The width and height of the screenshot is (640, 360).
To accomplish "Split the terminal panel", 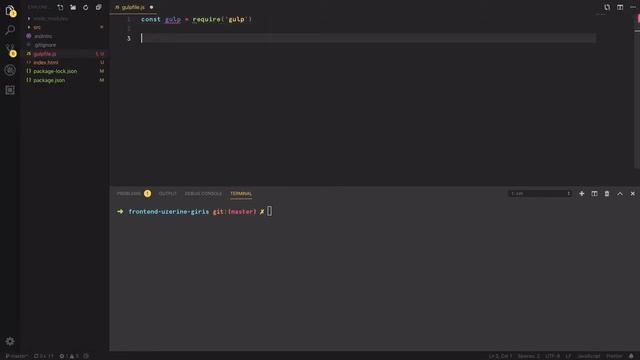I will [594, 193].
